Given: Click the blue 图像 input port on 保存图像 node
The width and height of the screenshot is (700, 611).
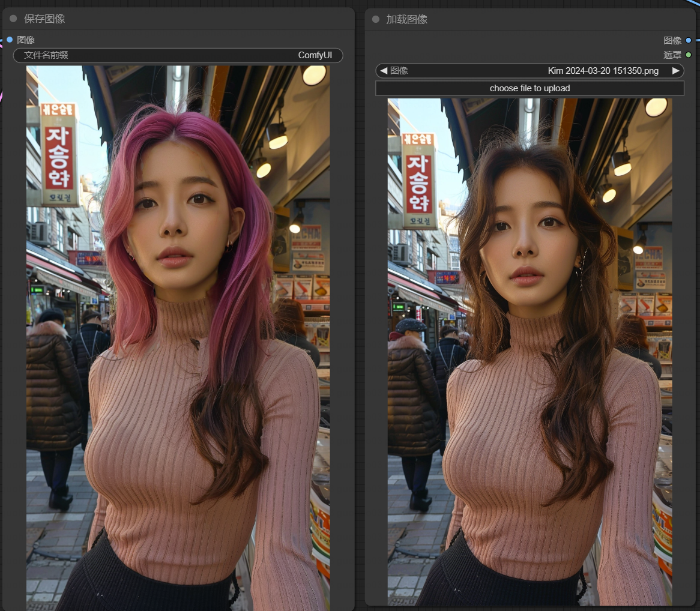Looking at the screenshot, I should (10, 40).
